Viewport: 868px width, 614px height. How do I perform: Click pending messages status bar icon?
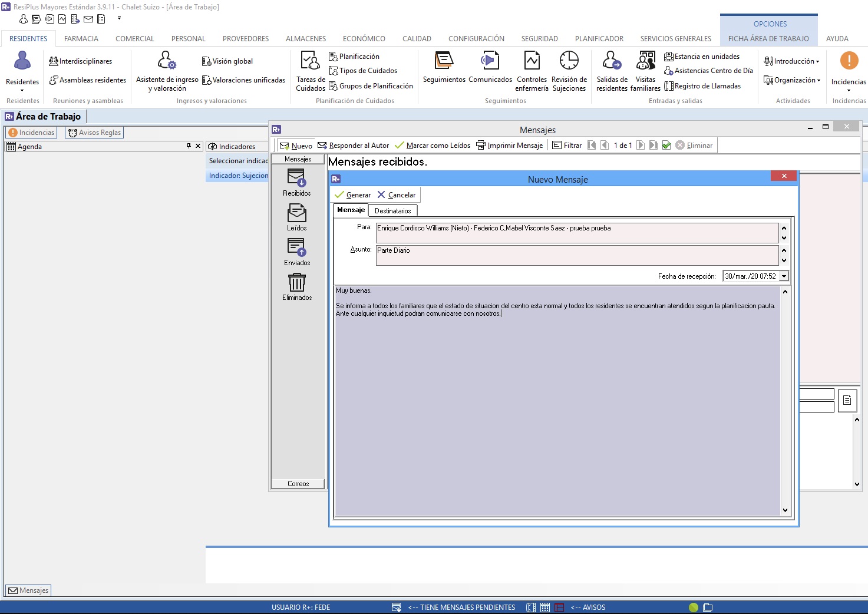click(x=397, y=607)
